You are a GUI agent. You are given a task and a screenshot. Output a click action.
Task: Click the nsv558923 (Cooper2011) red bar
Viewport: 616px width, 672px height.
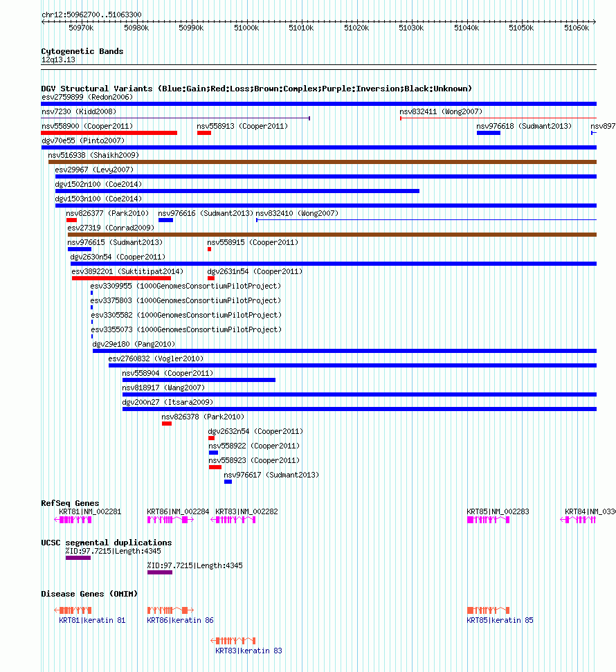[x=215, y=468]
